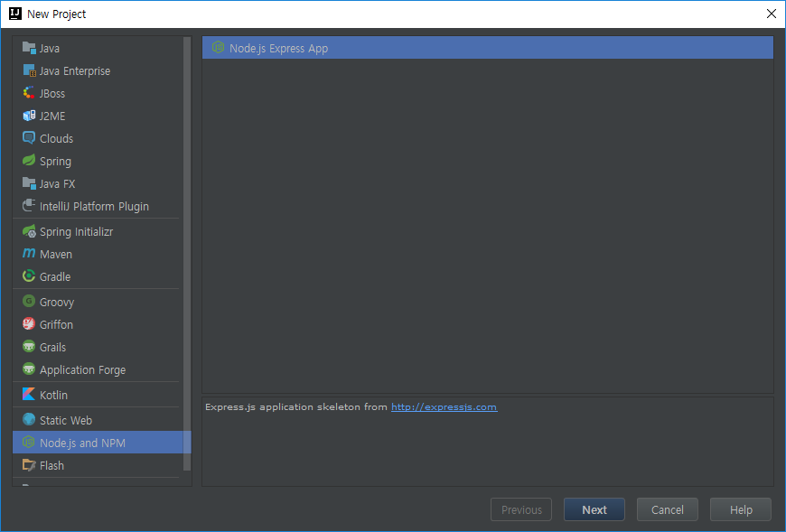Select Node.js and NPM category

[x=102, y=443]
